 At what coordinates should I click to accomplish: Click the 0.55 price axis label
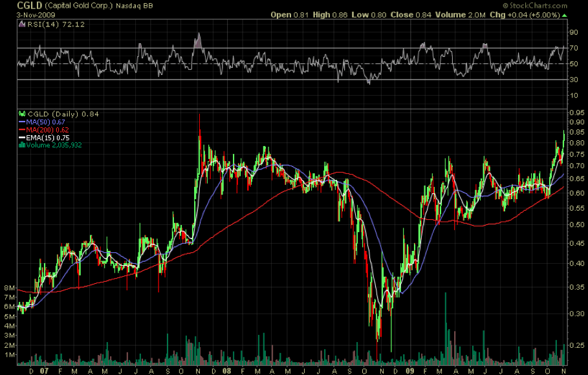tap(577, 208)
